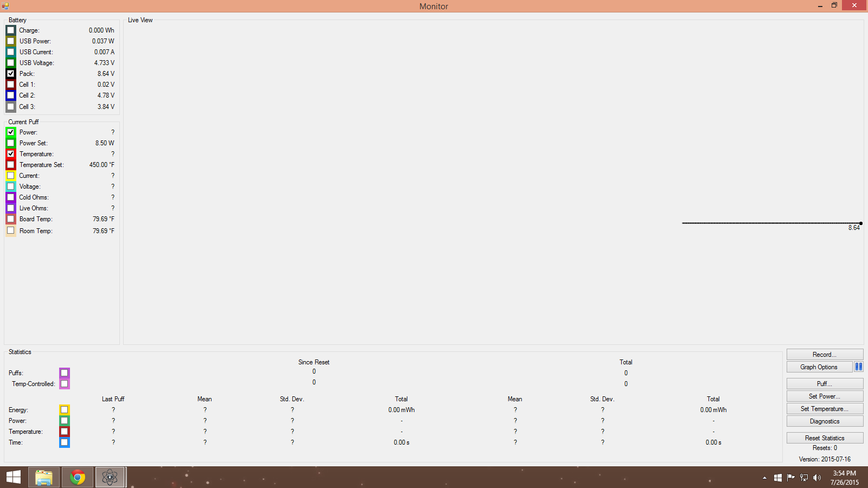The height and width of the screenshot is (488, 868).
Task: Open the Set Temperature... dialog
Action: pos(824,409)
